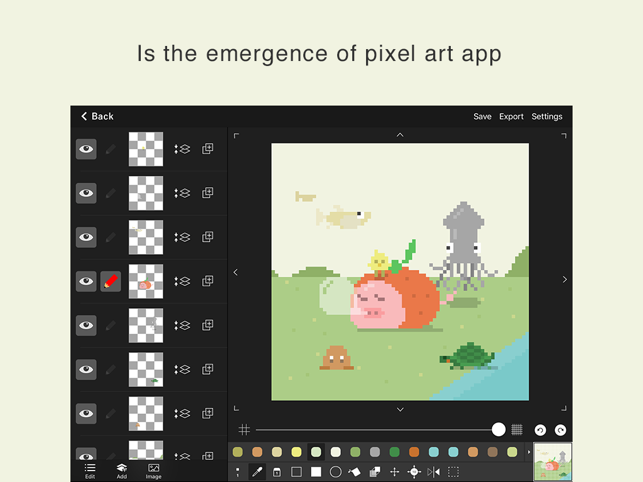
Task: Pick the off-white color swatch
Action: pos(336,452)
